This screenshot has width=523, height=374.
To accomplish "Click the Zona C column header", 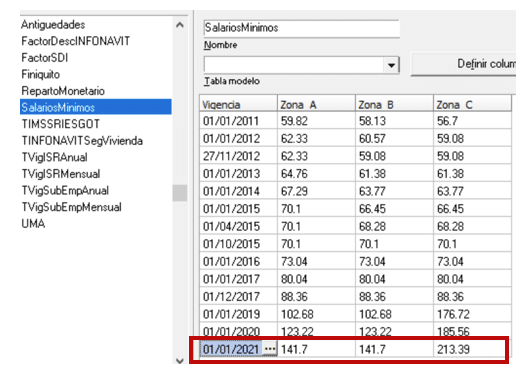I will click(472, 104).
